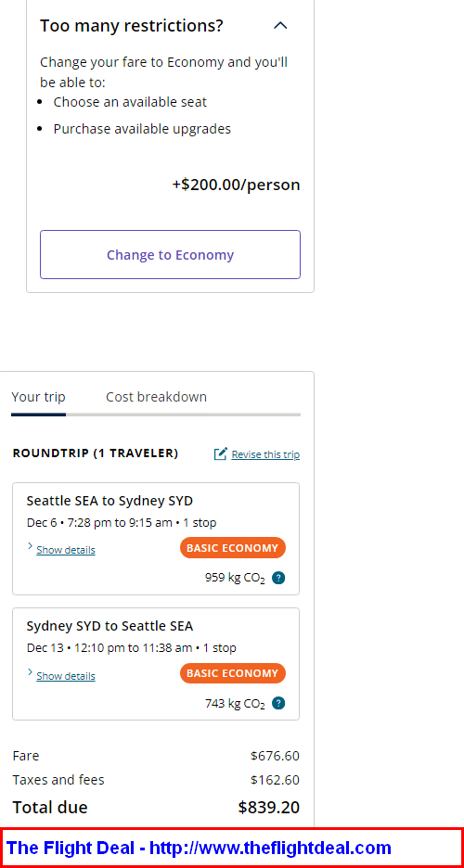The height and width of the screenshot is (868, 464).
Task: Expand chevron for Sydney to Seattle details
Action: pyautogui.click(x=30, y=672)
